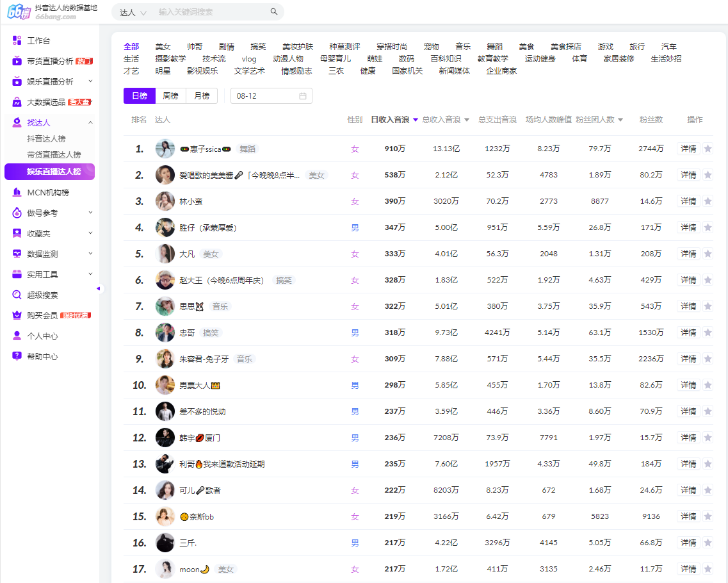Star the 林小蛮 row as favorite
728x583 pixels.
pos(708,201)
